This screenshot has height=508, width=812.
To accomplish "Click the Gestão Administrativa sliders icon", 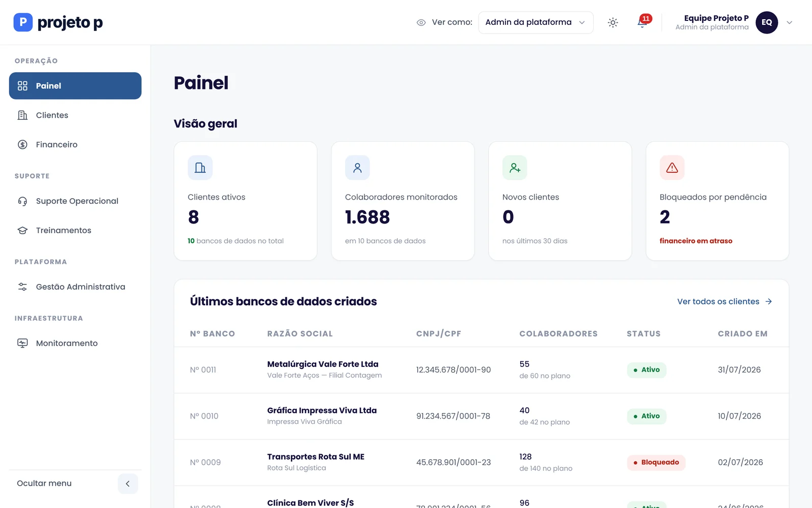I will [22, 287].
